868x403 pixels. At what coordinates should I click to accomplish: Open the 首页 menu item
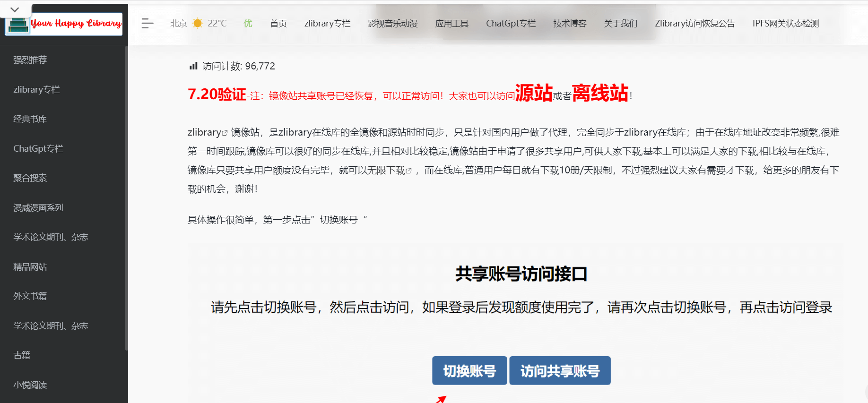click(278, 24)
